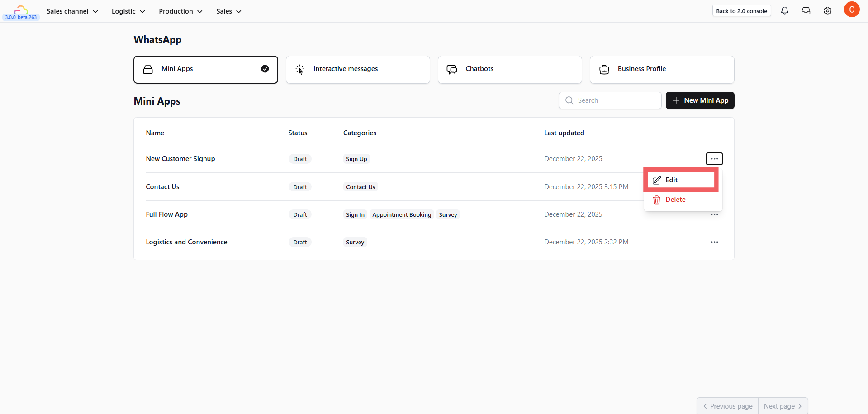The height and width of the screenshot is (414, 868).
Task: Click the Survey tag in Logistics and Convenience row
Action: point(355,242)
